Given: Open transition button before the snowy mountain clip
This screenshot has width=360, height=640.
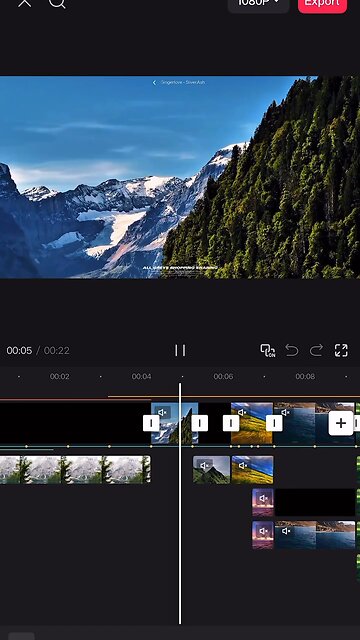Looking at the screenshot, I should [x=151, y=423].
